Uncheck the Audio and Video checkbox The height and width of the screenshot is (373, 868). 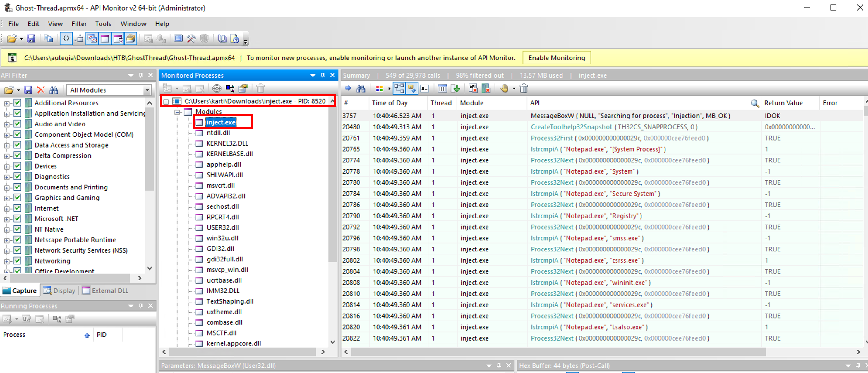coord(18,124)
